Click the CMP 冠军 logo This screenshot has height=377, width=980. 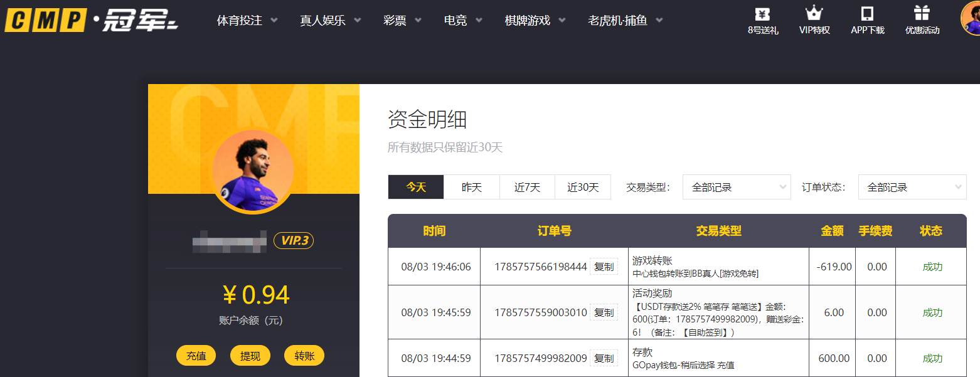92,19
